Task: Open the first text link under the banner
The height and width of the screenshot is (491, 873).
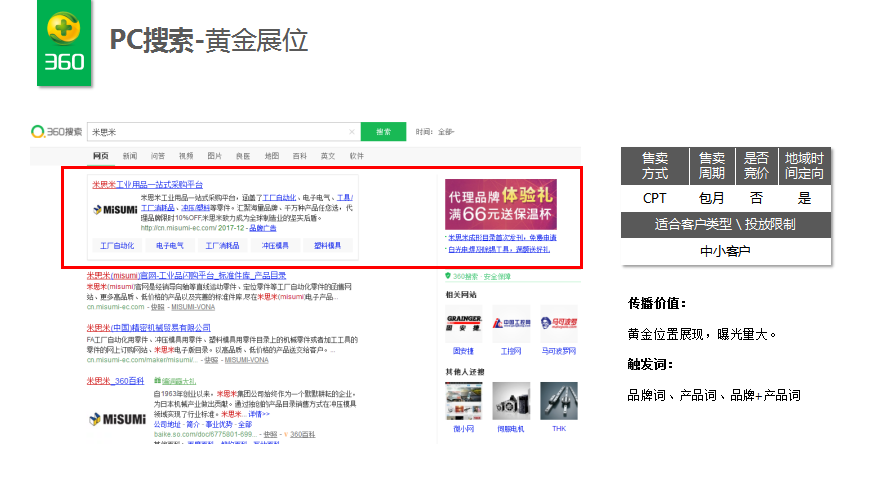Action: [x=502, y=238]
